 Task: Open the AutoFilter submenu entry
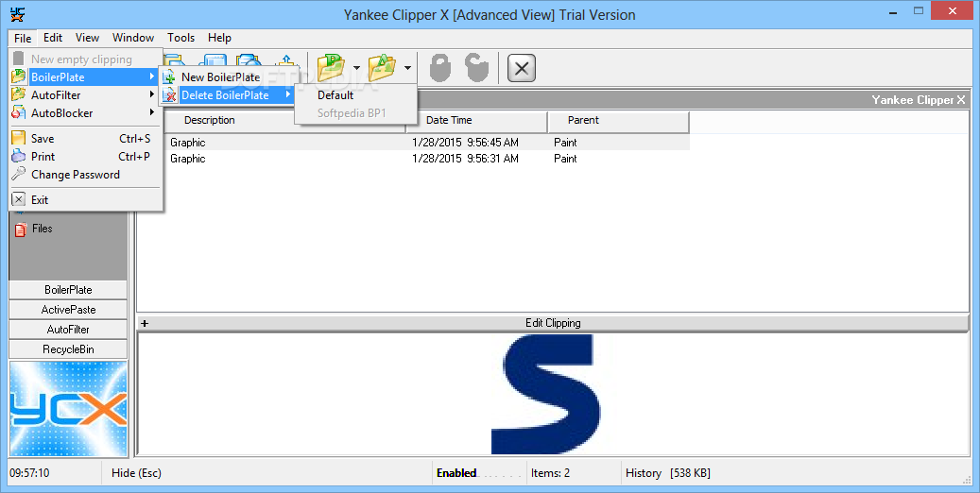coord(86,95)
